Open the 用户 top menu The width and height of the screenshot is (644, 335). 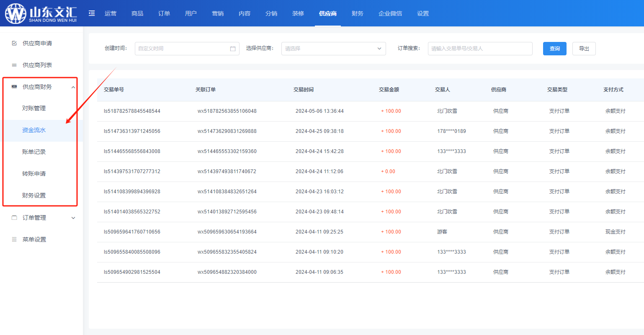point(191,13)
